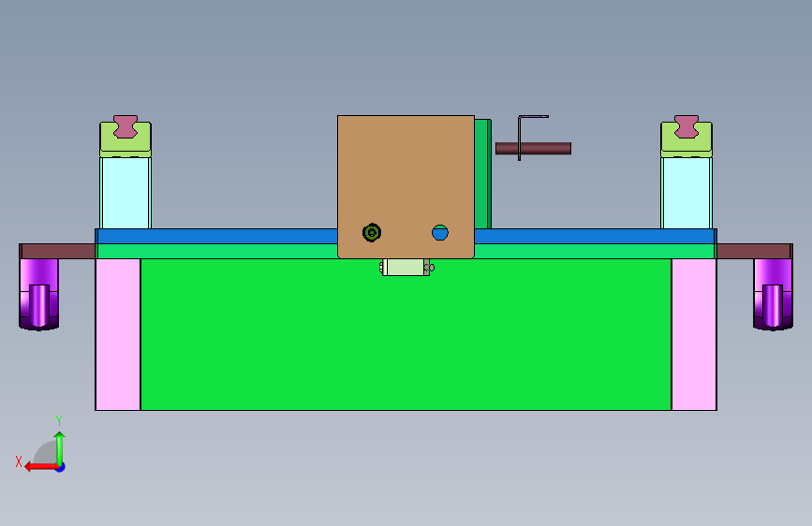Select the red X axis arrow
812x526 pixels.
41,467
